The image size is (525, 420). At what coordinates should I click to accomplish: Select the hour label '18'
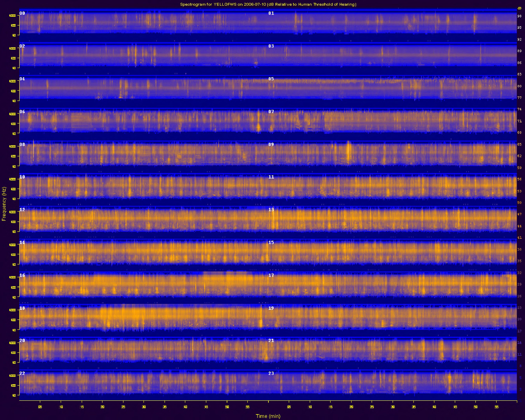22,308
